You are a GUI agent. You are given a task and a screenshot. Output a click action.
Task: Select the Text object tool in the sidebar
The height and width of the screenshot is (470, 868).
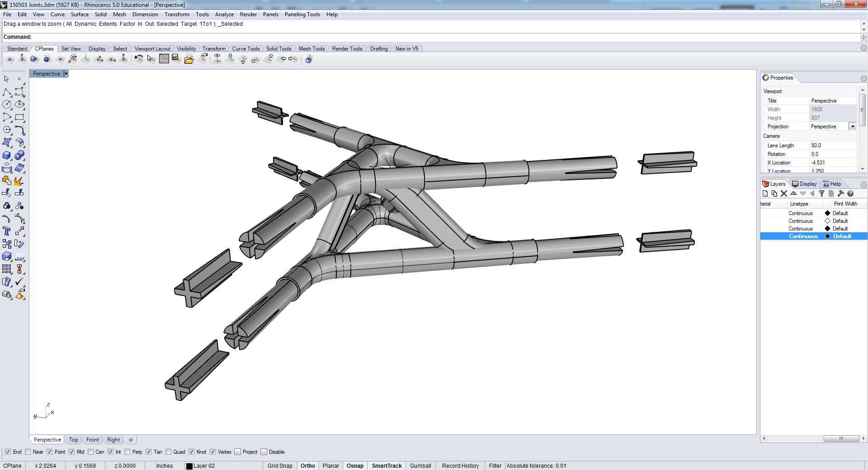pyautogui.click(x=7, y=231)
